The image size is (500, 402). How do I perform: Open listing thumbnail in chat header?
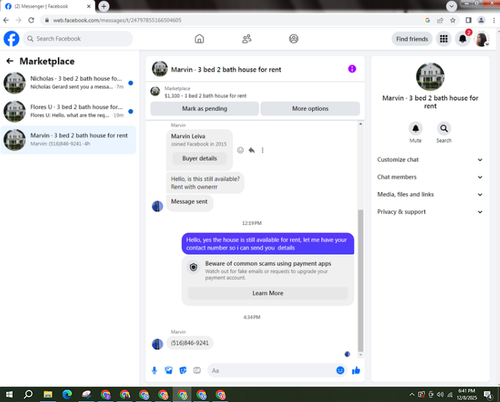160,69
